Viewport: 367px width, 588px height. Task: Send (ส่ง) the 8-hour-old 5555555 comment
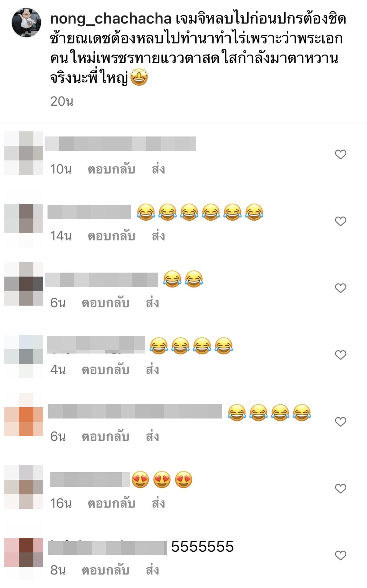point(152,570)
